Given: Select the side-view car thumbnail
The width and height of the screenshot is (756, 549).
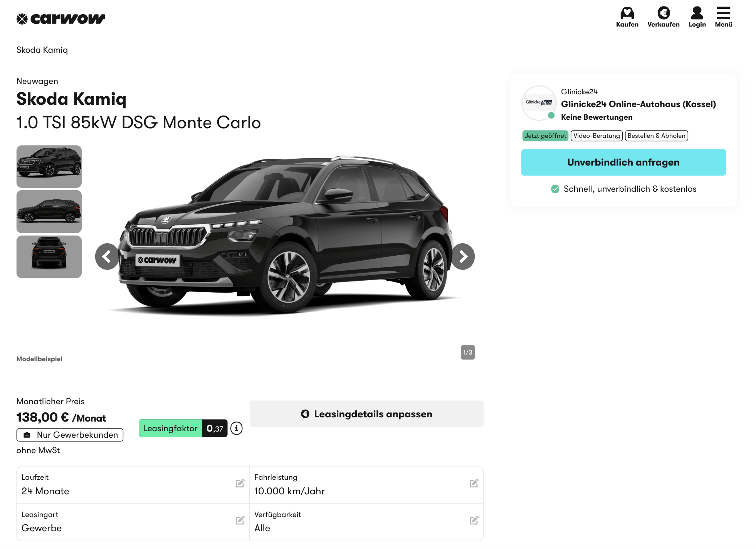Looking at the screenshot, I should [x=49, y=211].
